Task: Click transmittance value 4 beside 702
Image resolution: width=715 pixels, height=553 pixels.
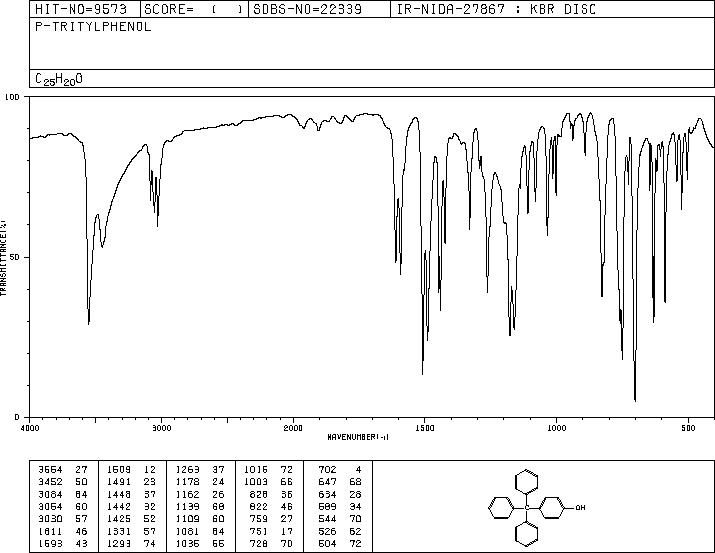Action: [358, 469]
